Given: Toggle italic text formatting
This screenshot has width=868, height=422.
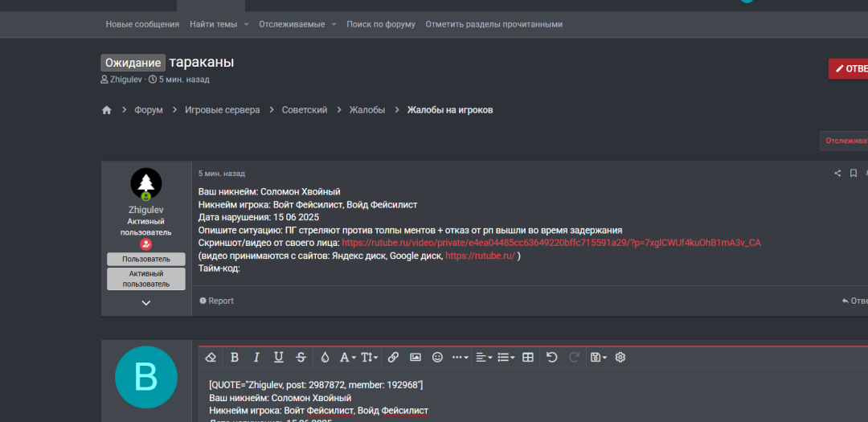Looking at the screenshot, I should tap(256, 358).
